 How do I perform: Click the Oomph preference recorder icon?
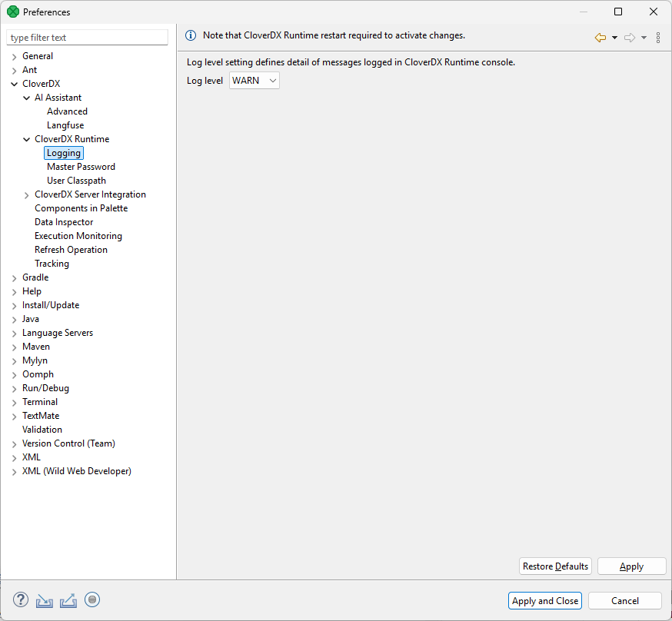(92, 599)
